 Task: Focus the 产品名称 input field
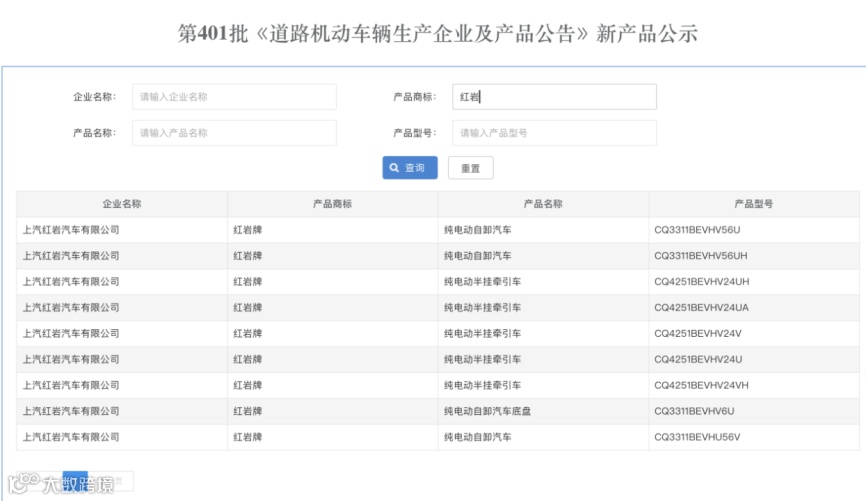(x=234, y=133)
